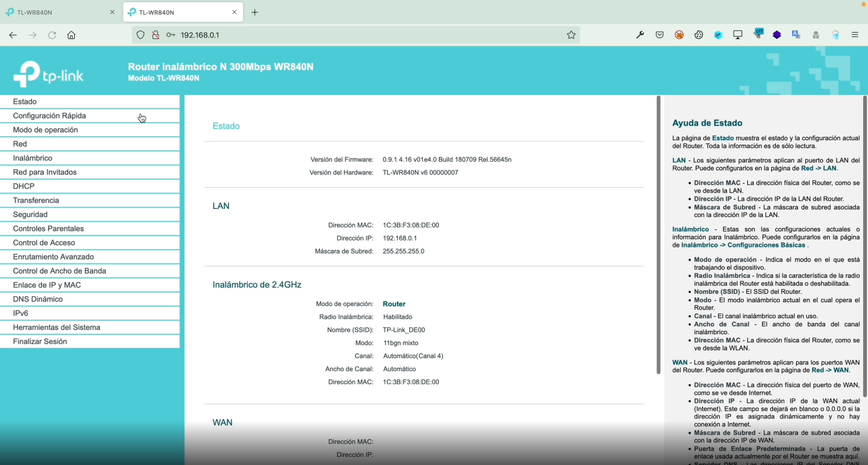
Task: Open the bucket extension icon
Action: (836, 35)
